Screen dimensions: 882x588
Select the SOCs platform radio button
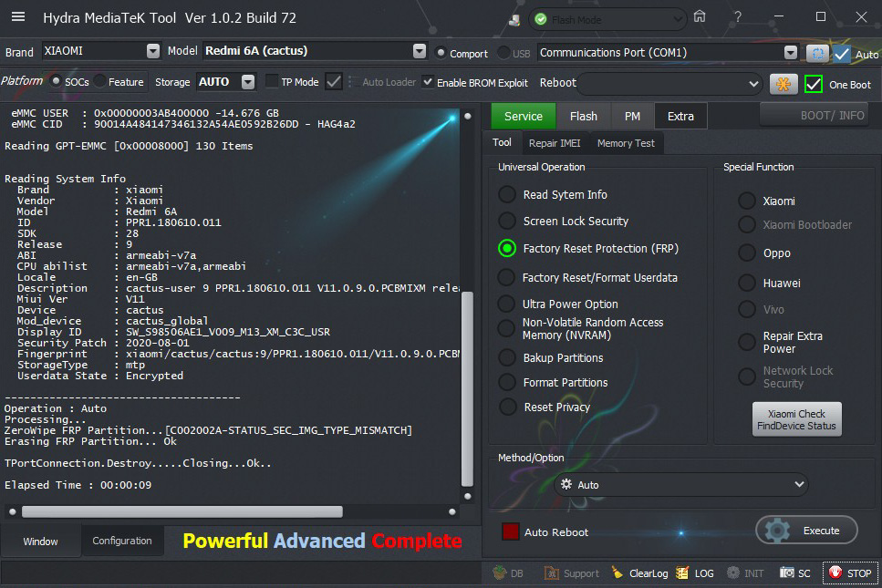point(56,81)
